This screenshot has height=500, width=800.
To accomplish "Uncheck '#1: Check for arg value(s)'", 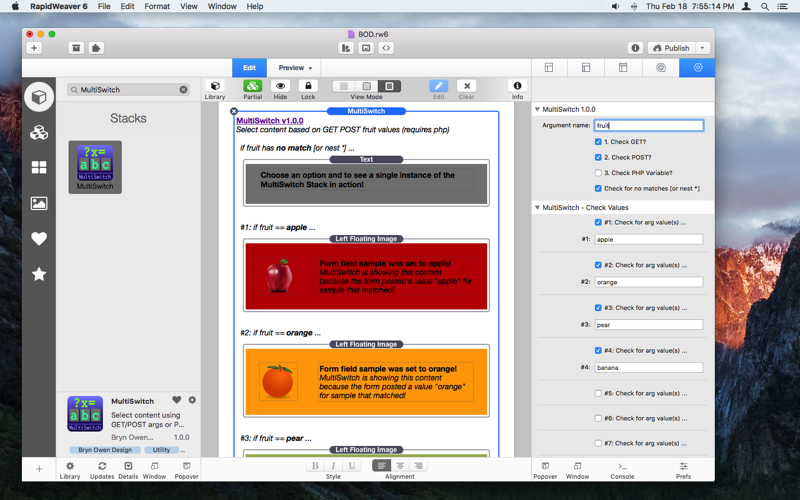I will (x=598, y=222).
